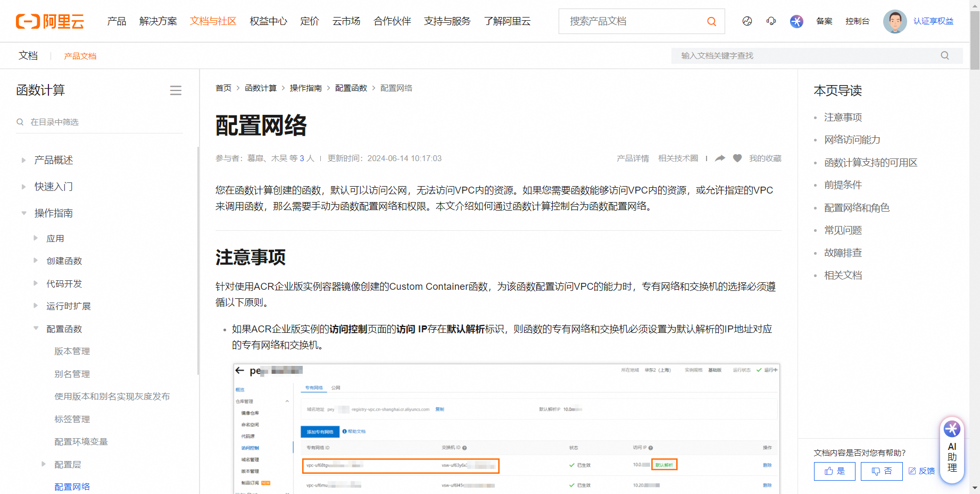The image size is (980, 494).
Task: Click the ACR console screenshot image
Action: point(506,429)
